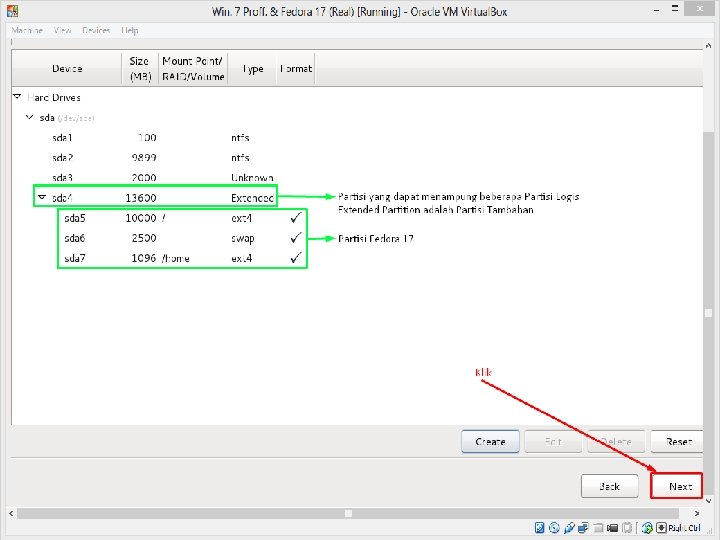Click the ext4 type of sda5

tap(242, 218)
